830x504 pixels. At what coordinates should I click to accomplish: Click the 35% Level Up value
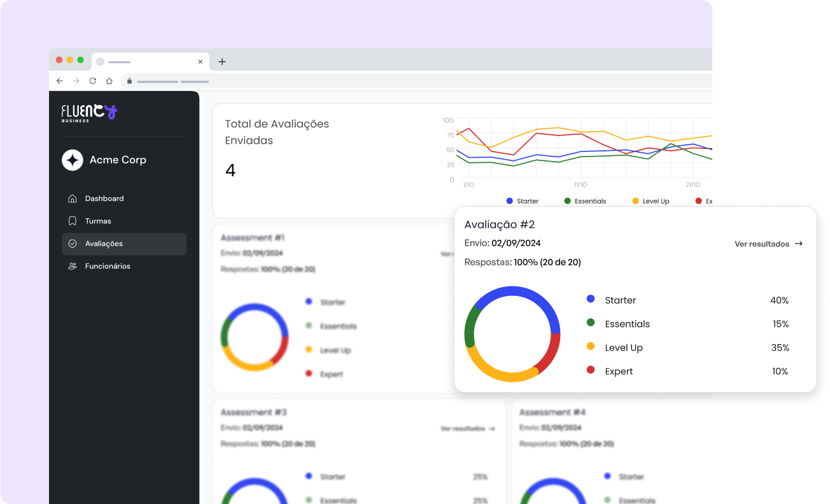click(780, 347)
